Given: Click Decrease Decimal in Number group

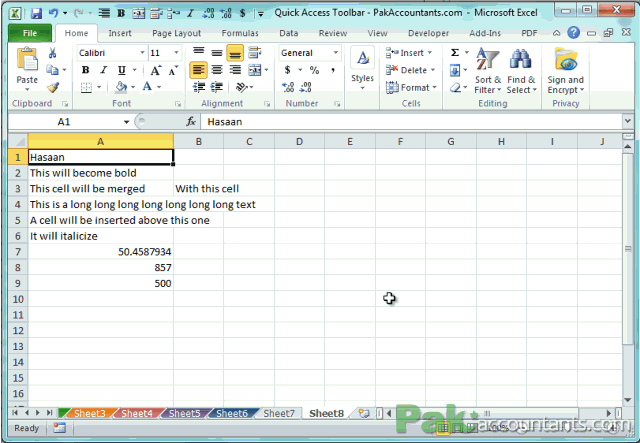Looking at the screenshot, I should tap(306, 87).
